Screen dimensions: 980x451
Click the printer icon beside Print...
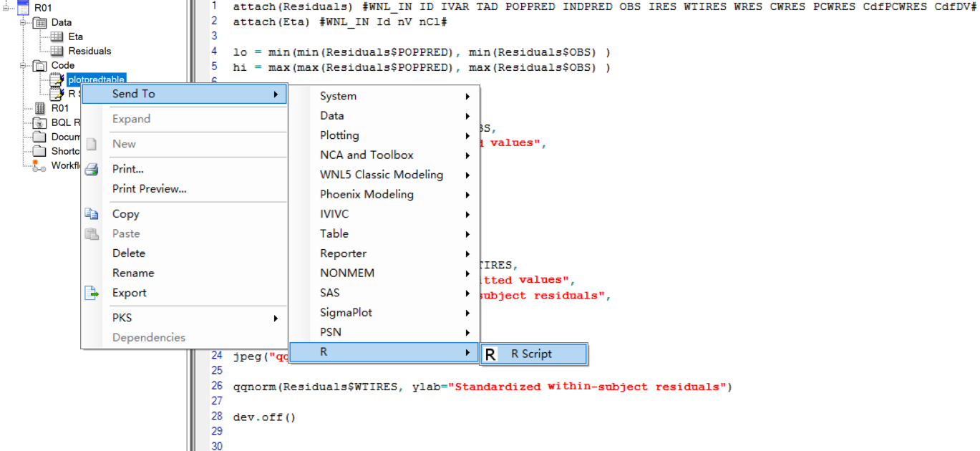click(x=92, y=170)
